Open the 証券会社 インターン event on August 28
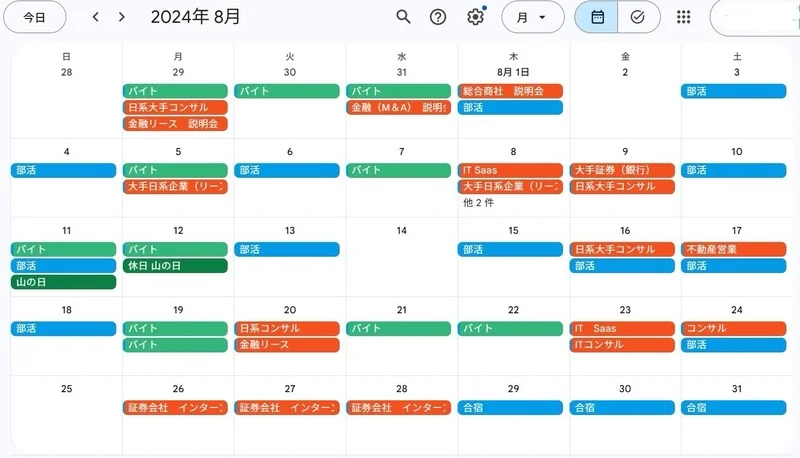Screen dimensions: 800x458 click(398, 407)
